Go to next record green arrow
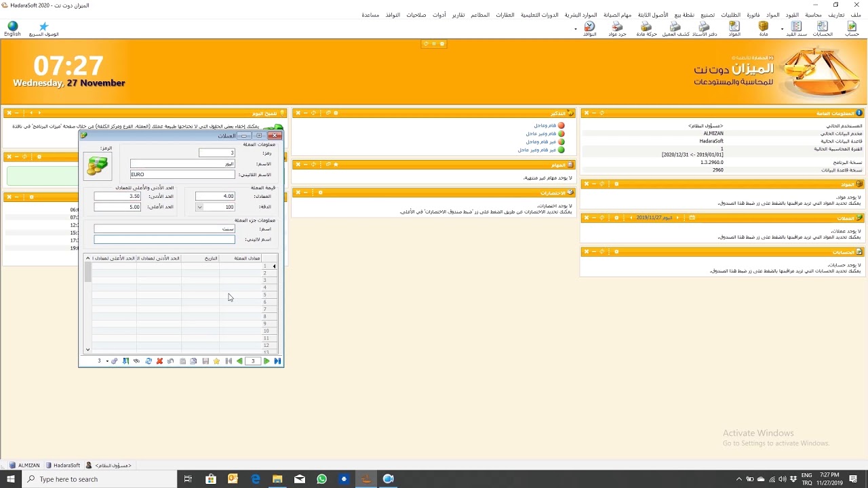The width and height of the screenshot is (868, 488). point(267,361)
